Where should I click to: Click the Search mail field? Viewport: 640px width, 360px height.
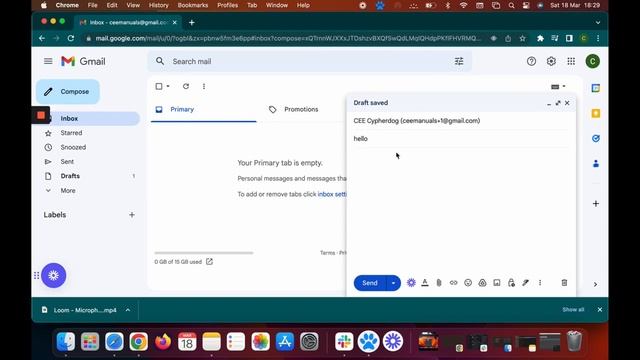[x=308, y=61]
